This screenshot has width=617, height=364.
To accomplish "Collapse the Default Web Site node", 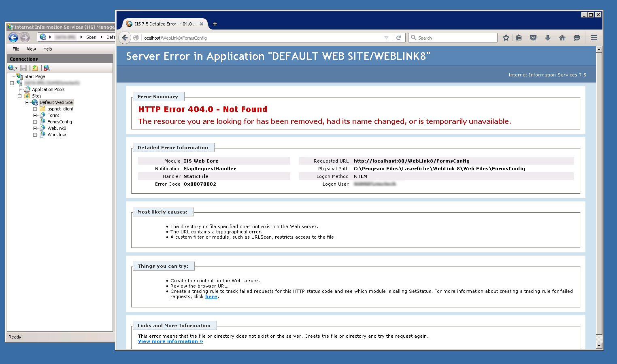I will (27, 102).
